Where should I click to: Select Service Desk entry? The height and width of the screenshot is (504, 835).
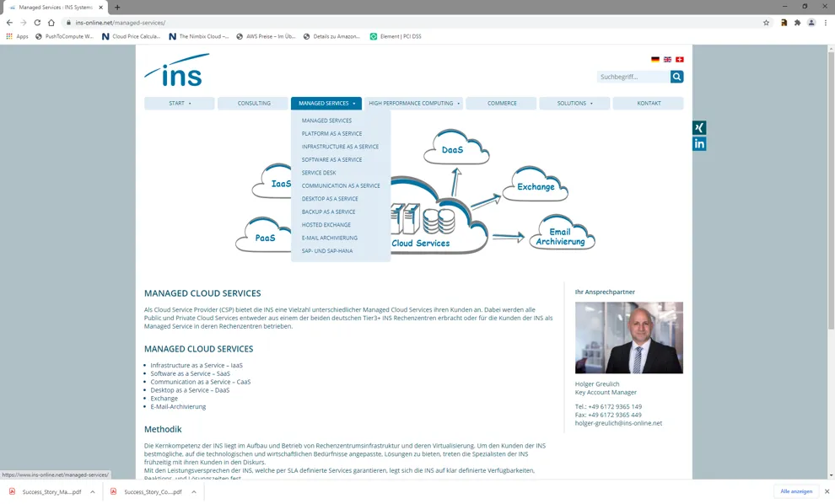(x=319, y=173)
